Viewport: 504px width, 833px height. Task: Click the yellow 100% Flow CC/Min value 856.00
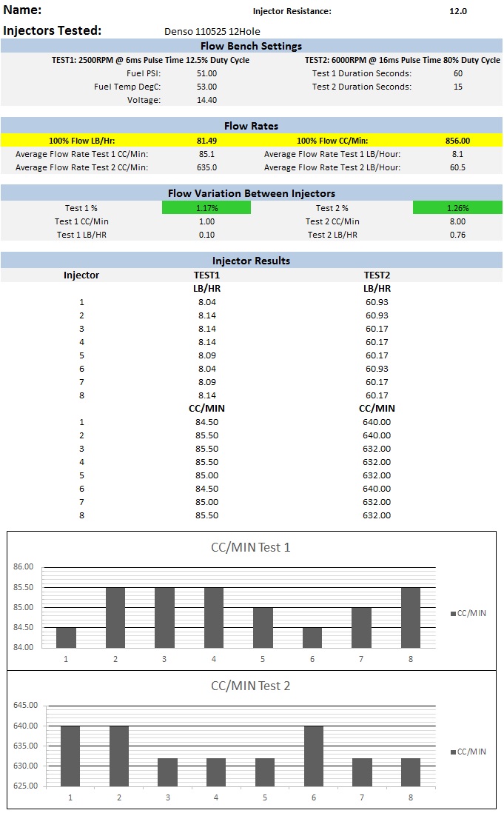tap(458, 141)
